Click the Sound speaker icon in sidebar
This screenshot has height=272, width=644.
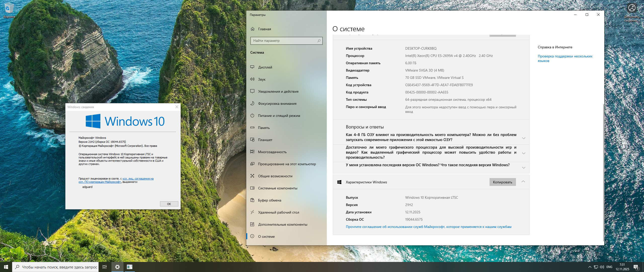pos(252,79)
